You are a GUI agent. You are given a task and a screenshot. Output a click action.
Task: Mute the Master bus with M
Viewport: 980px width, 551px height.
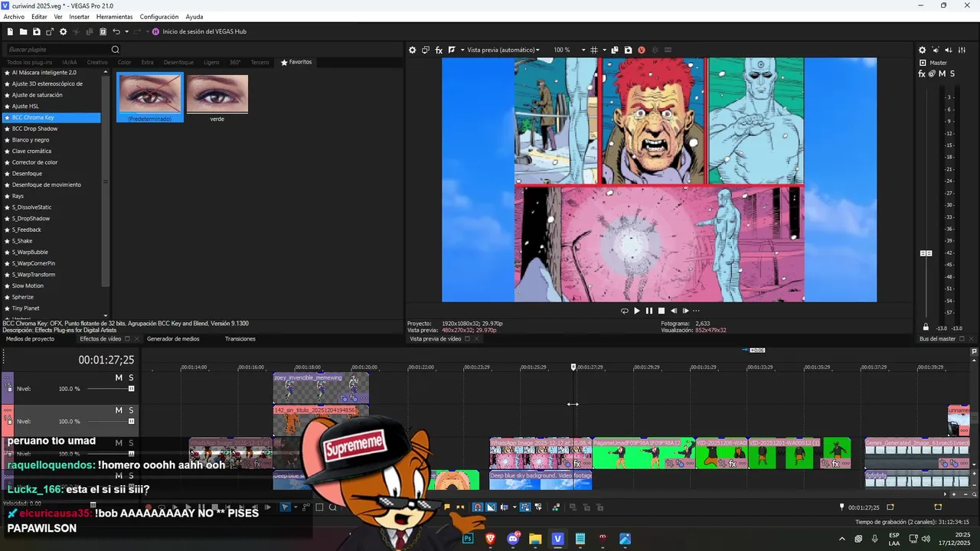pos(942,73)
